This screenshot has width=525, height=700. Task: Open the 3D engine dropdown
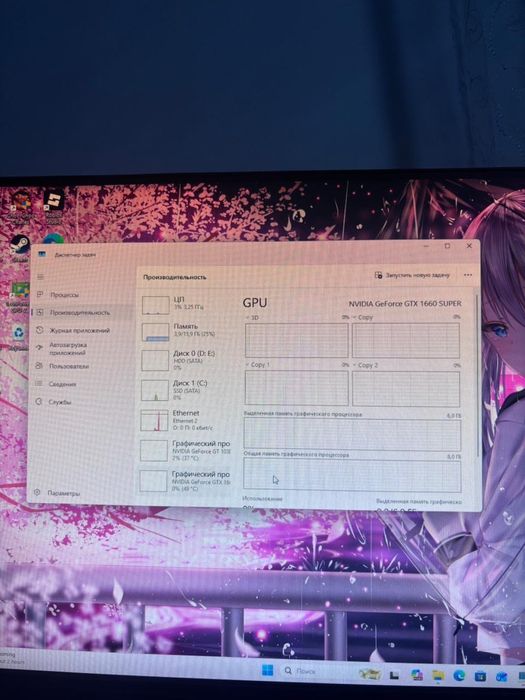[x=253, y=317]
